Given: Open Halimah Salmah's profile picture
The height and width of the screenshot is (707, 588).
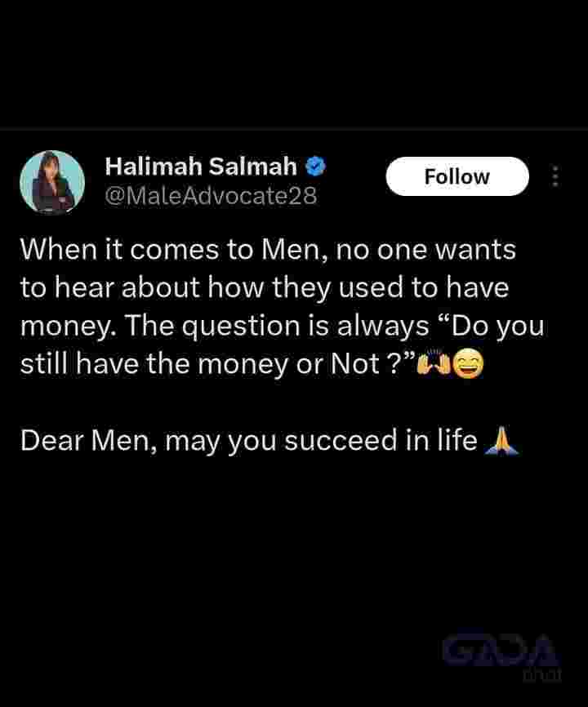Looking at the screenshot, I should (52, 182).
